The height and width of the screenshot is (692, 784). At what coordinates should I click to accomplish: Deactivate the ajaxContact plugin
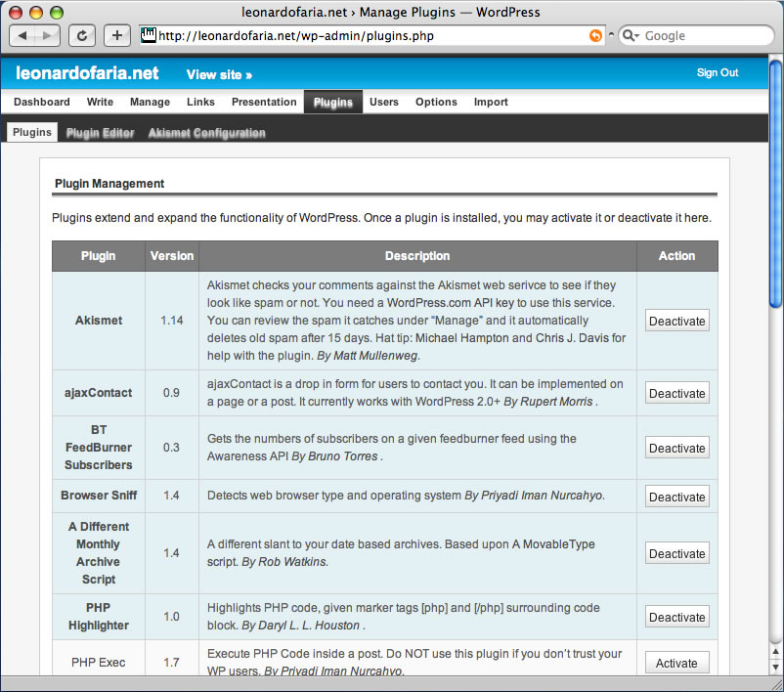[x=677, y=394]
